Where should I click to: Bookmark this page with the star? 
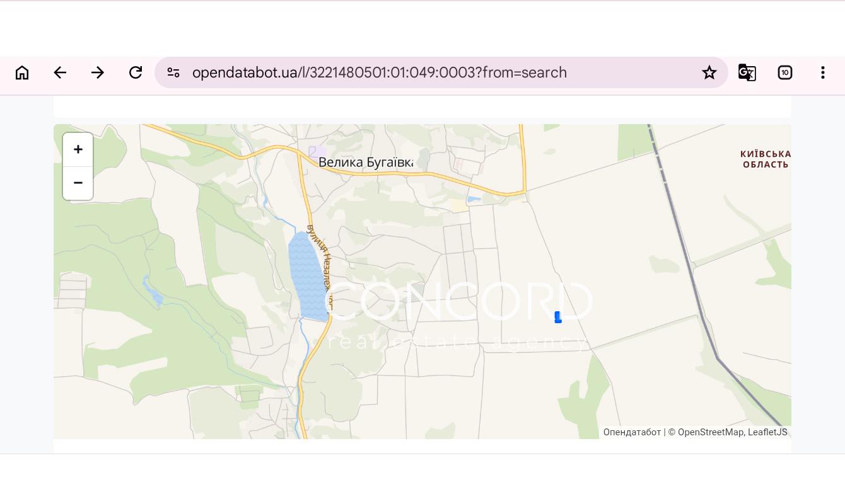click(709, 72)
